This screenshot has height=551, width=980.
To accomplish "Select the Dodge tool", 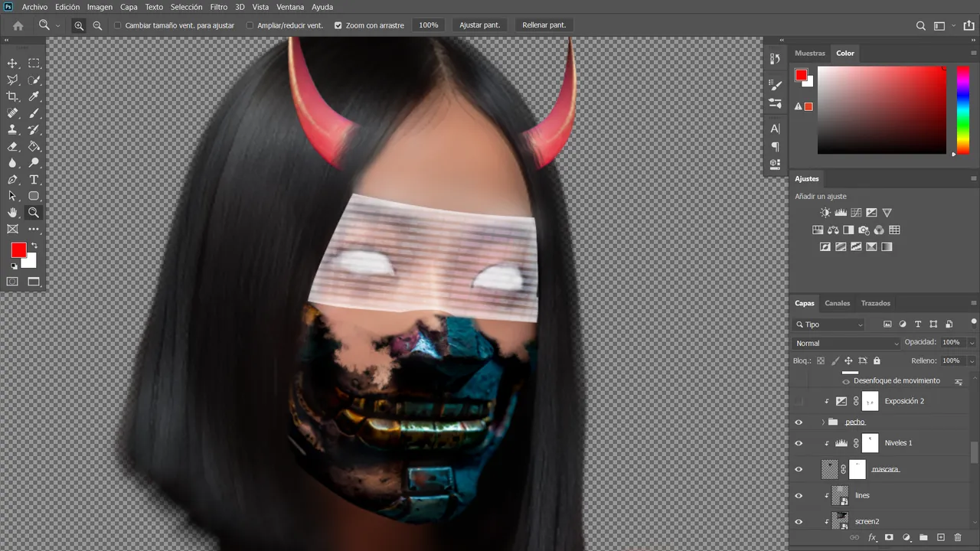I will coord(34,163).
